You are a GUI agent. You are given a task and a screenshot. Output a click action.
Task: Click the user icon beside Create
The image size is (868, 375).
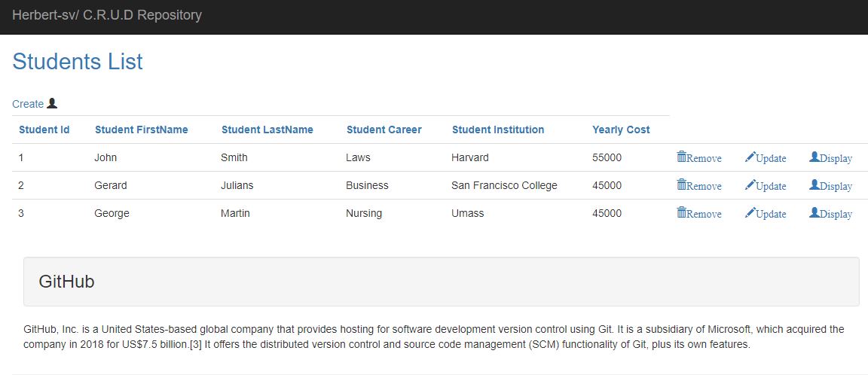coord(52,103)
